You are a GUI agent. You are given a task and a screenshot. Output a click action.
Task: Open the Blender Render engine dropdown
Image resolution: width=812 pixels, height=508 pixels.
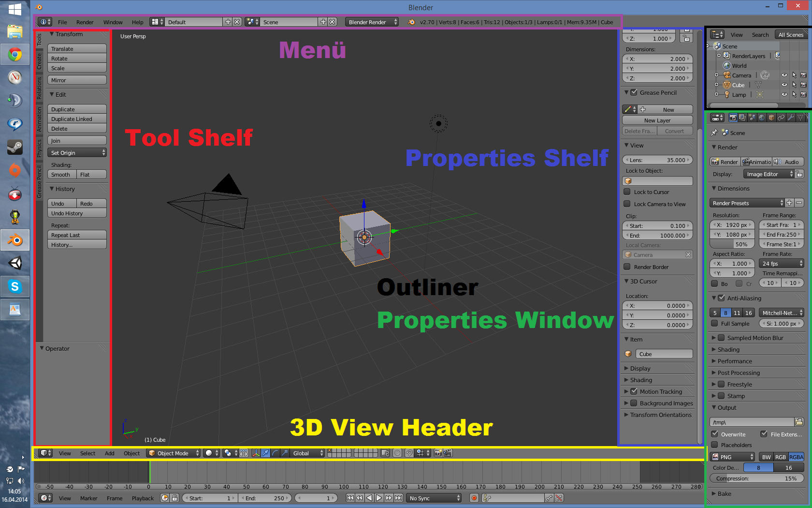372,22
